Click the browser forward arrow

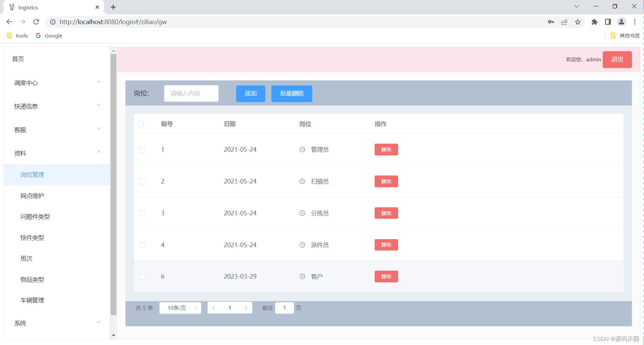22,22
